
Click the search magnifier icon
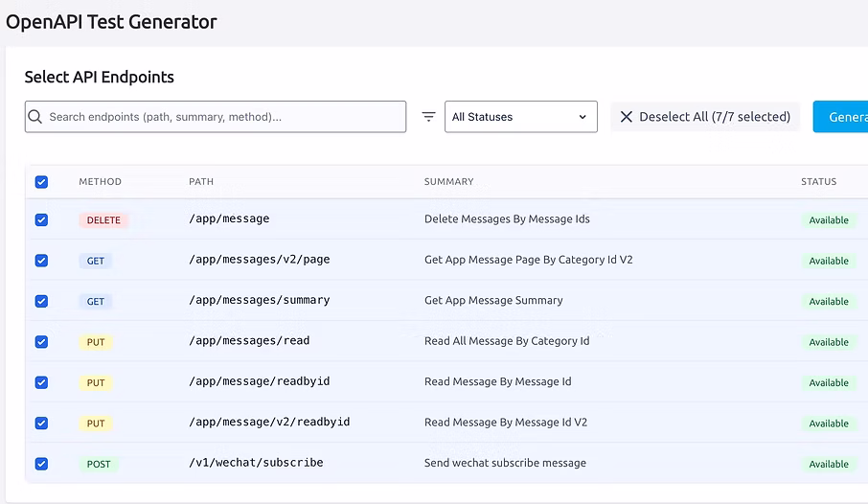34,117
